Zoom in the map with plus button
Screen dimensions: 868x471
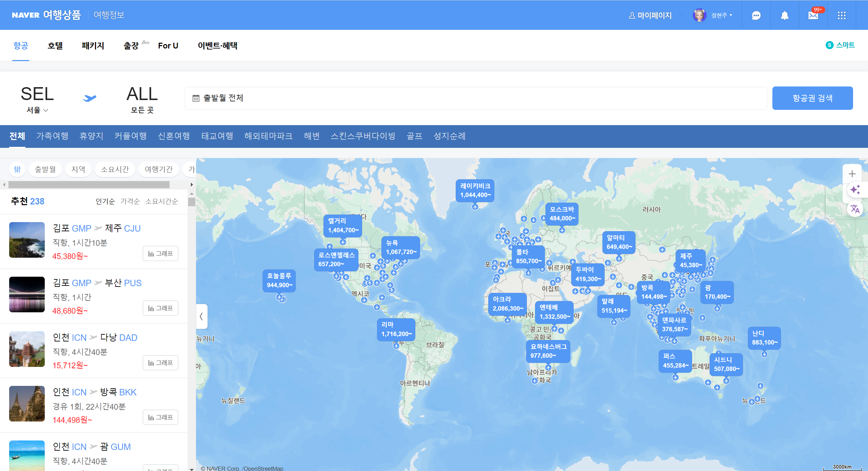[852, 174]
